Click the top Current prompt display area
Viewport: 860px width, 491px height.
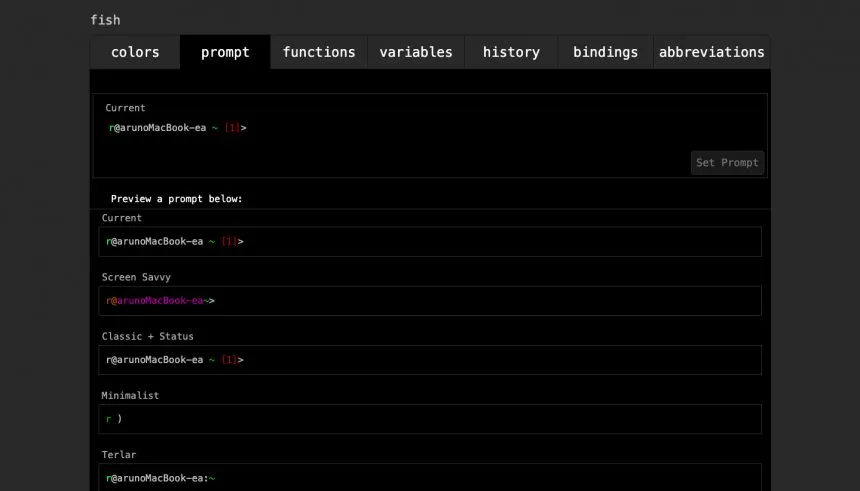coord(430,136)
